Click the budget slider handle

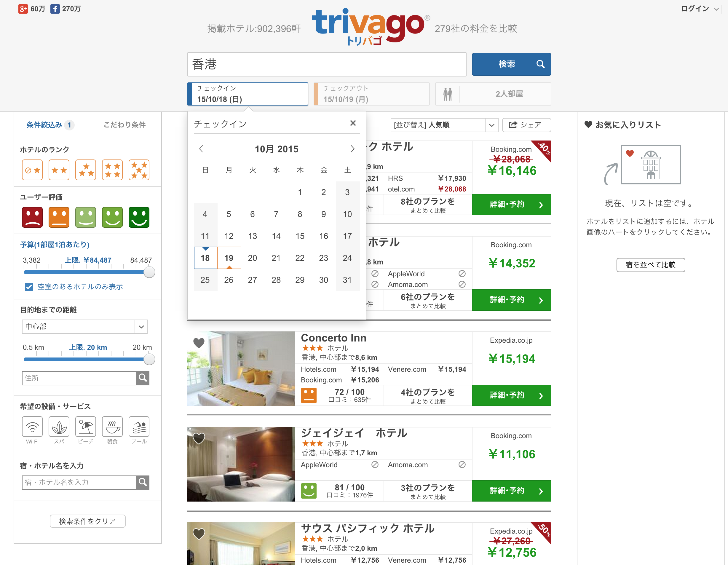click(149, 272)
